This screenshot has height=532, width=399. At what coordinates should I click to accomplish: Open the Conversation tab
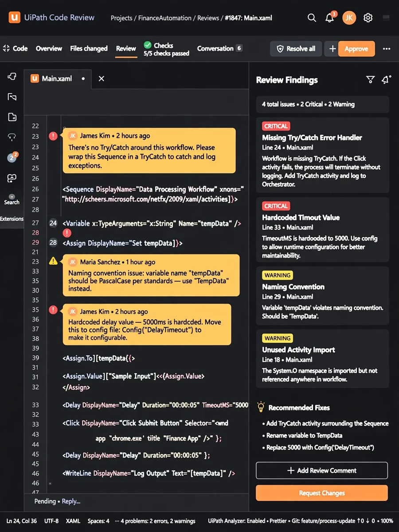point(220,48)
